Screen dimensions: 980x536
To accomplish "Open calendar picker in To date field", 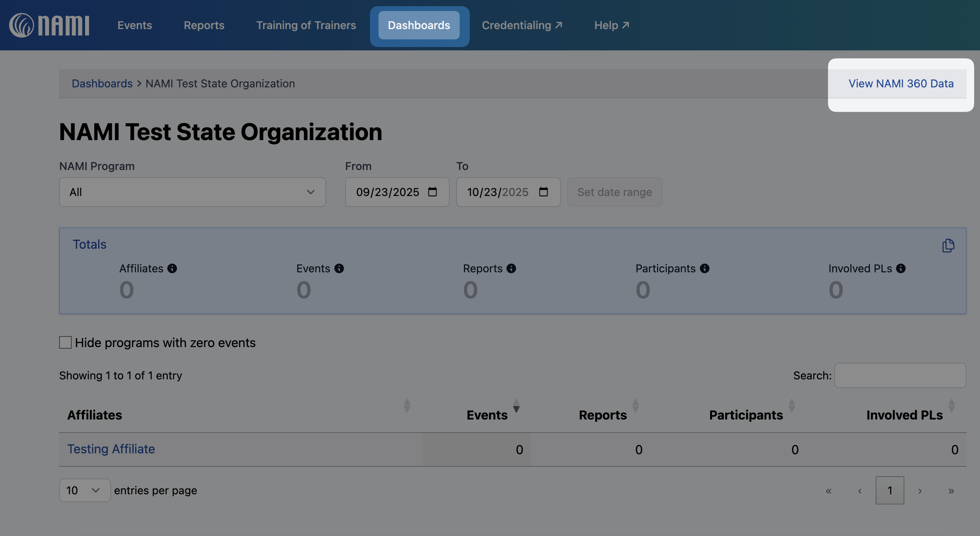I will click(x=544, y=192).
